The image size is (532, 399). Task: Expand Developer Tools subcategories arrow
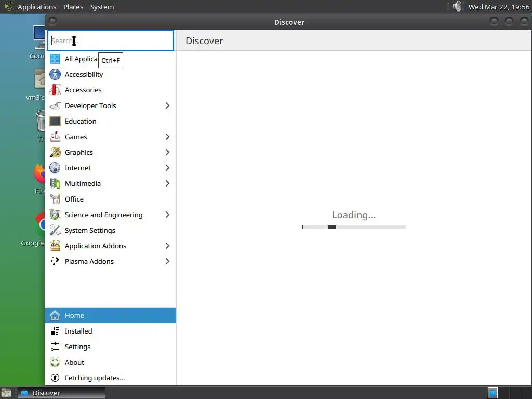point(167,106)
